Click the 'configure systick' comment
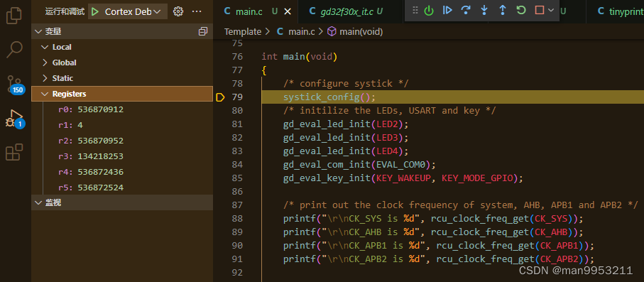644x282 pixels. (x=346, y=83)
